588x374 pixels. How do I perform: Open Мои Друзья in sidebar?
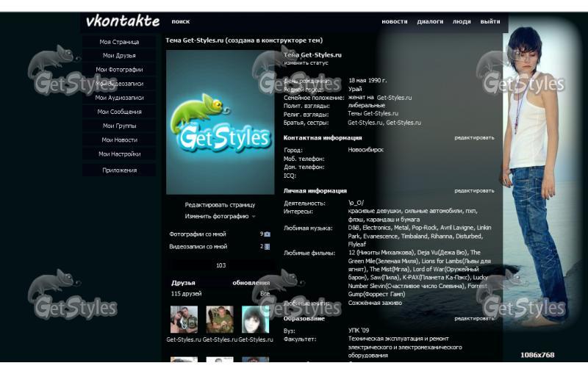119,55
